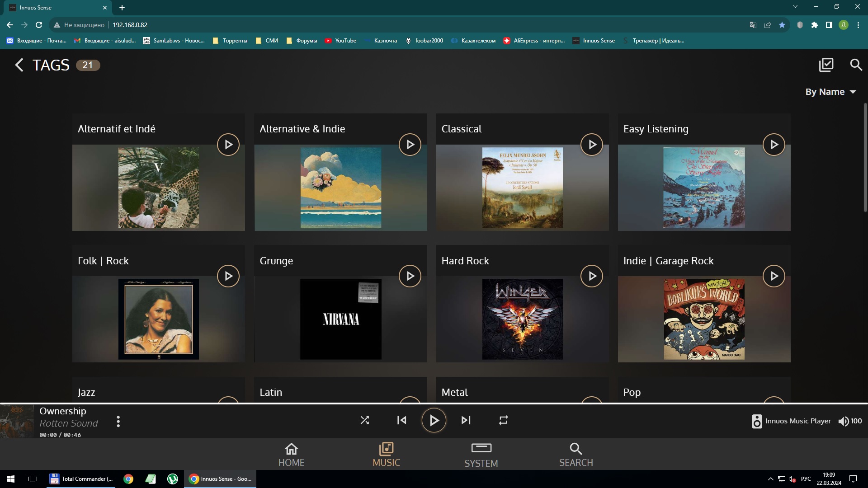Play the Grunge tag
Viewport: 868px width, 488px height.
pos(410,276)
